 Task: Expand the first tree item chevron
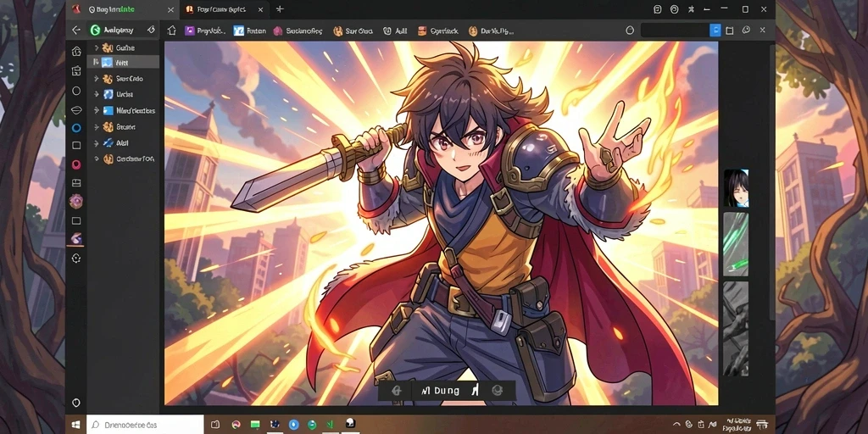tap(97, 47)
